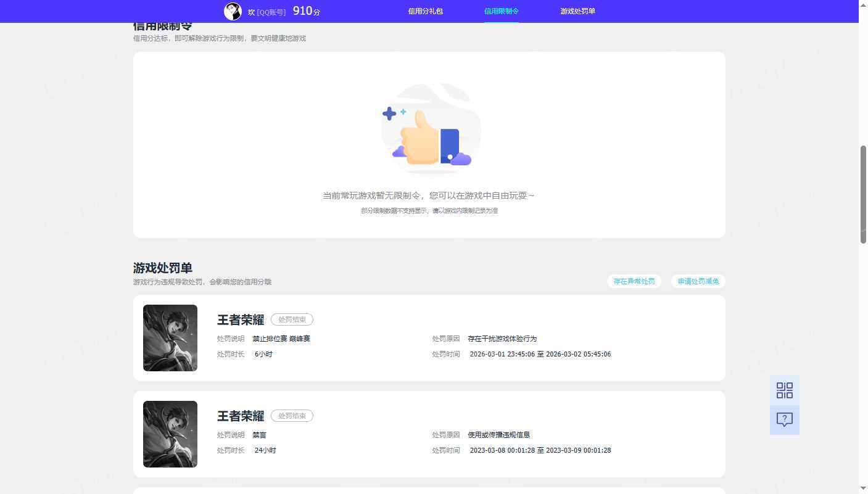Open the hero thumbnail of the 6小时 punishment card

(x=170, y=338)
